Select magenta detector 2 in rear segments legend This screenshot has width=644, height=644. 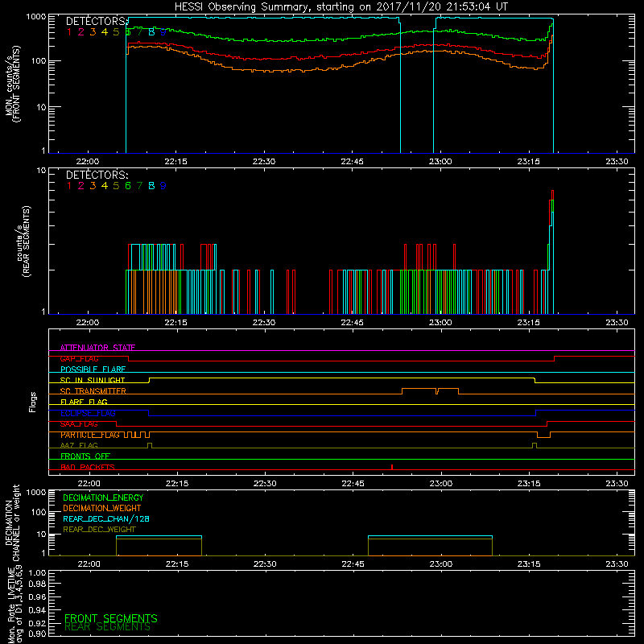[x=81, y=186]
